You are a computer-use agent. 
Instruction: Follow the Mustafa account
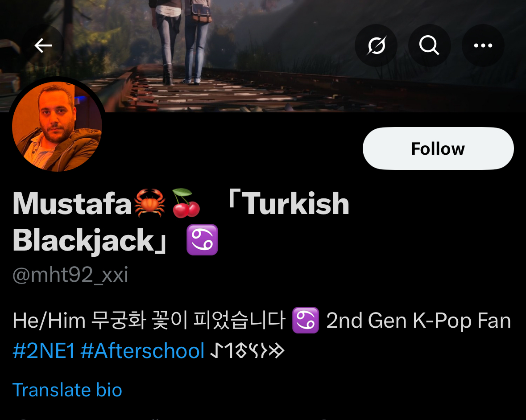point(438,148)
